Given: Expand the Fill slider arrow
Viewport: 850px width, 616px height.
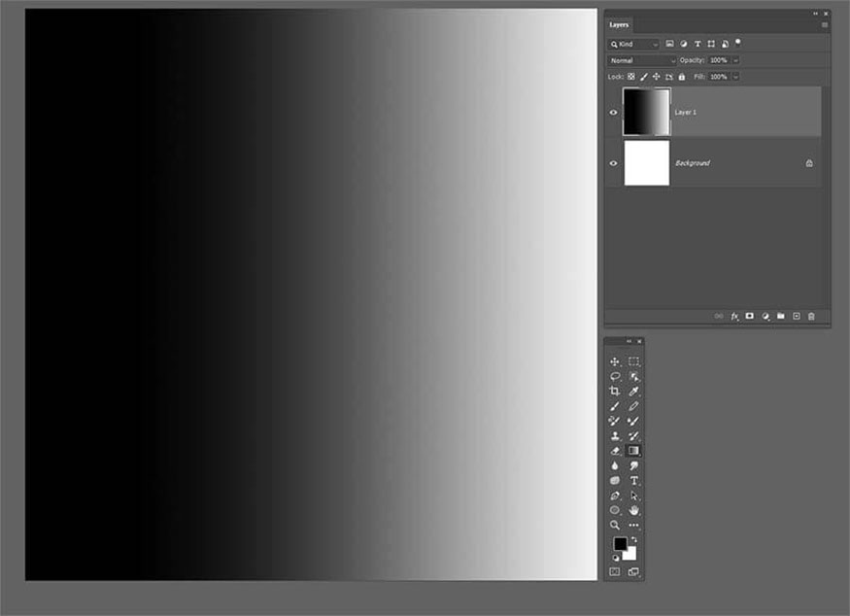Looking at the screenshot, I should (735, 77).
